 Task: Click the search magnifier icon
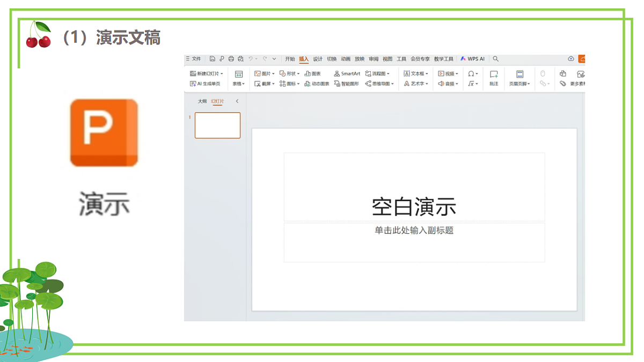495,59
